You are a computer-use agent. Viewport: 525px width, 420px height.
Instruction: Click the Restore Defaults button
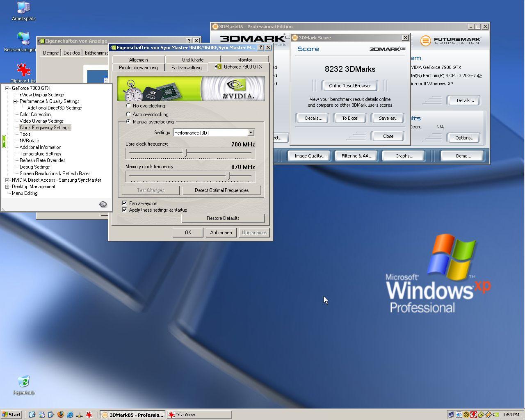223,218
